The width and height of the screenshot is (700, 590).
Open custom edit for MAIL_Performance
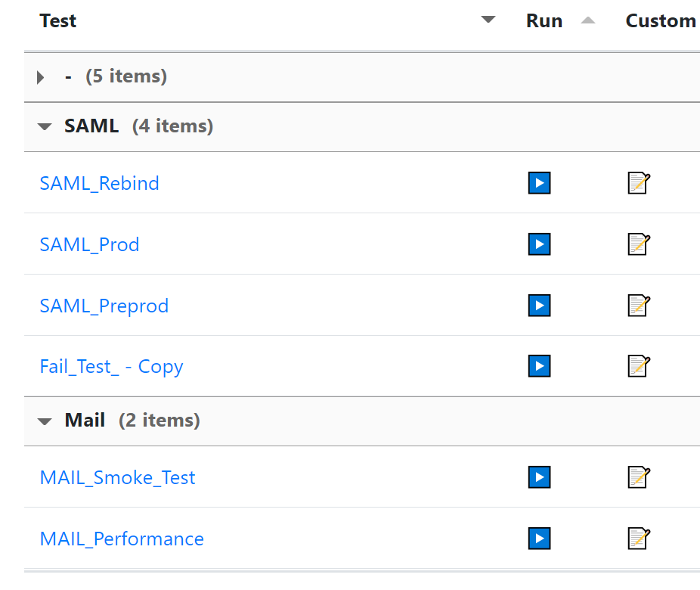(x=639, y=539)
